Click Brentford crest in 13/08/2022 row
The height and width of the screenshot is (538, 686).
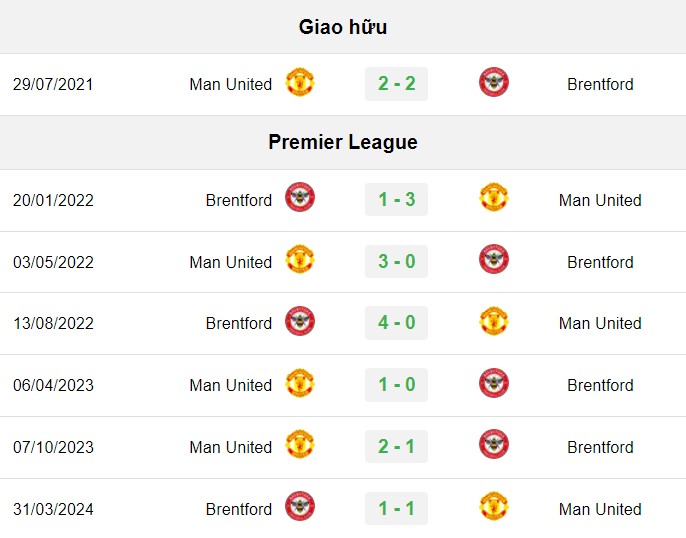(300, 321)
